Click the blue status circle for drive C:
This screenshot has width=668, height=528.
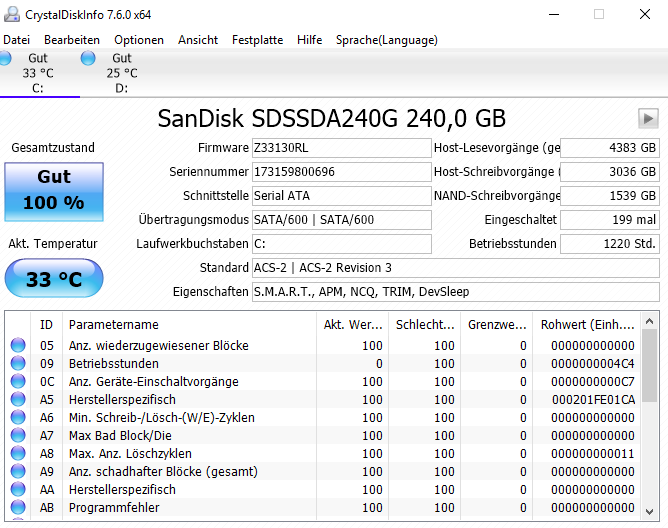coord(5,58)
